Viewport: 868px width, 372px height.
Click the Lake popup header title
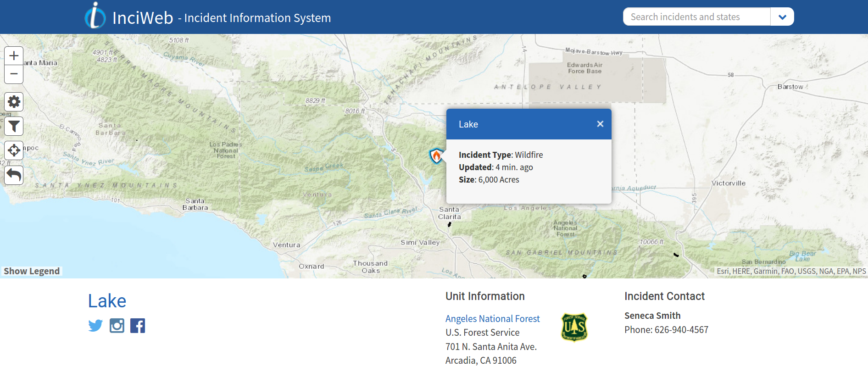click(468, 124)
